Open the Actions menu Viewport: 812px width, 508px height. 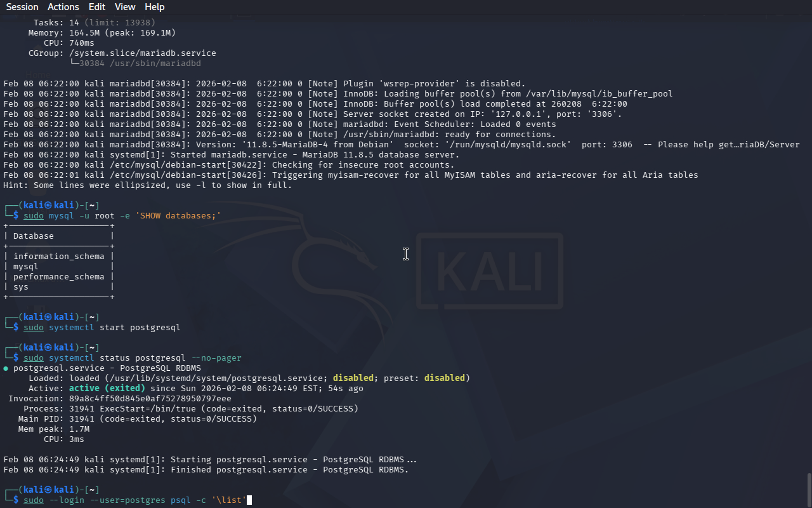pyautogui.click(x=63, y=7)
